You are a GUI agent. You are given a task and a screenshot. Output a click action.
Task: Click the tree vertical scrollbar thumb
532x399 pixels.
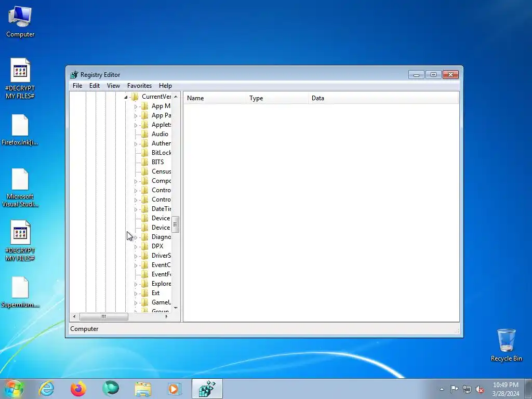coord(176,224)
